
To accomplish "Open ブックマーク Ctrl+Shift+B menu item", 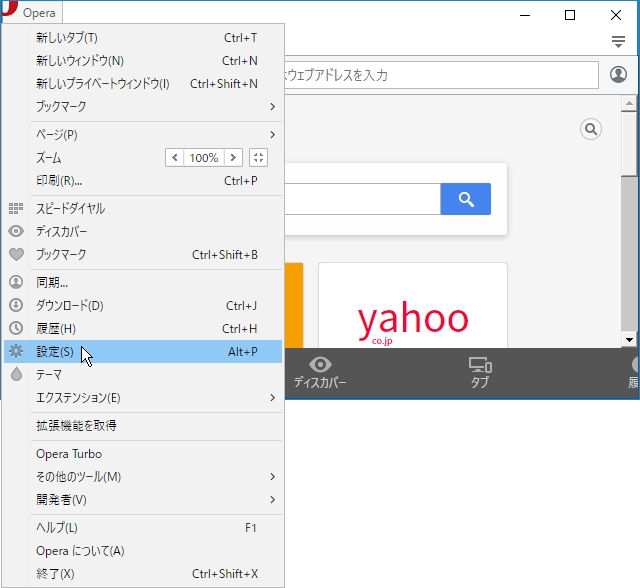I will [x=143, y=255].
